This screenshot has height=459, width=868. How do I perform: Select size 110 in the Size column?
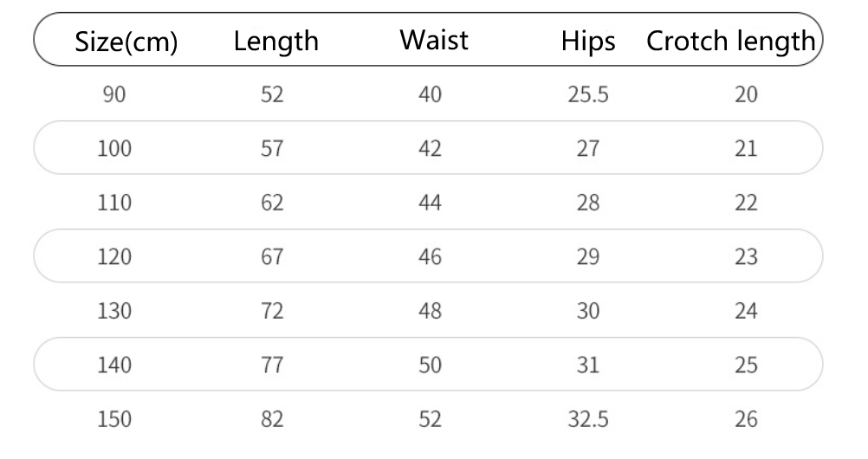click(115, 203)
